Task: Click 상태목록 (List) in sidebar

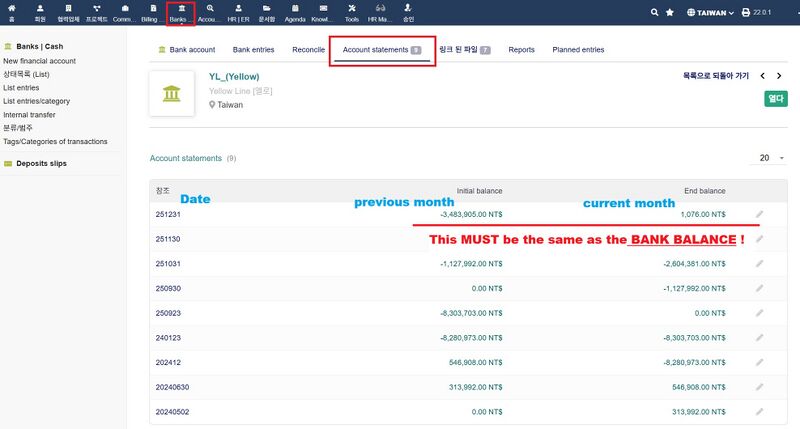Action: [x=27, y=74]
